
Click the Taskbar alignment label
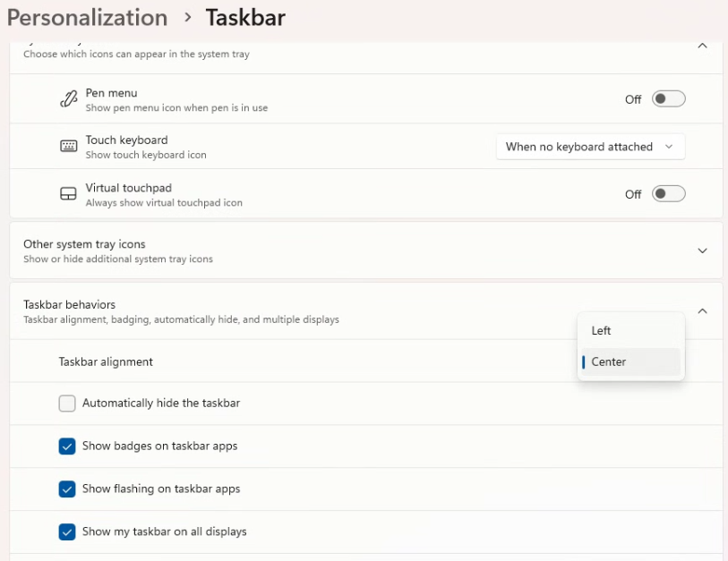coord(106,362)
